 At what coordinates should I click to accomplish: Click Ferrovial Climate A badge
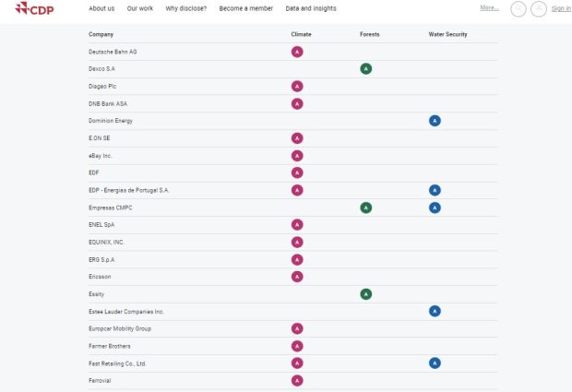pyautogui.click(x=297, y=381)
